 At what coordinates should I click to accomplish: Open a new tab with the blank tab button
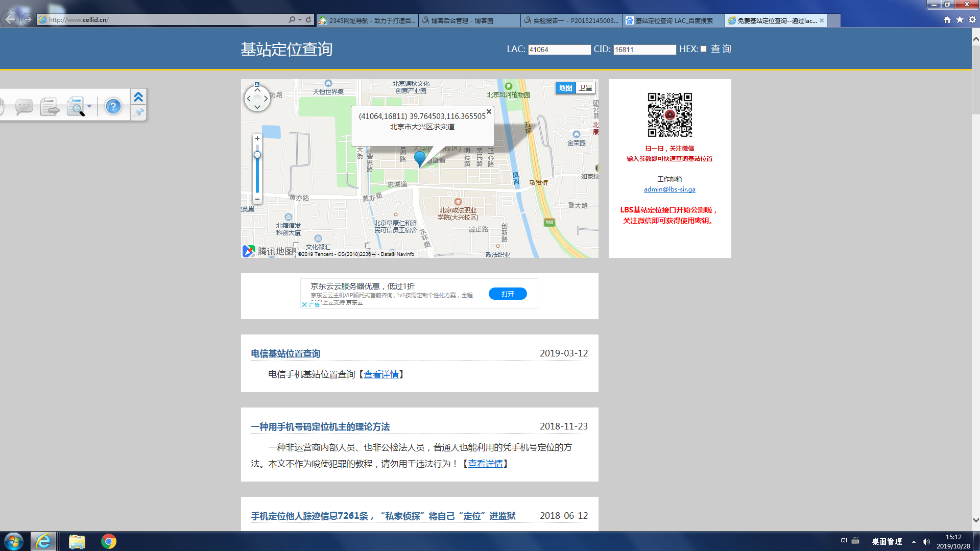click(833, 20)
